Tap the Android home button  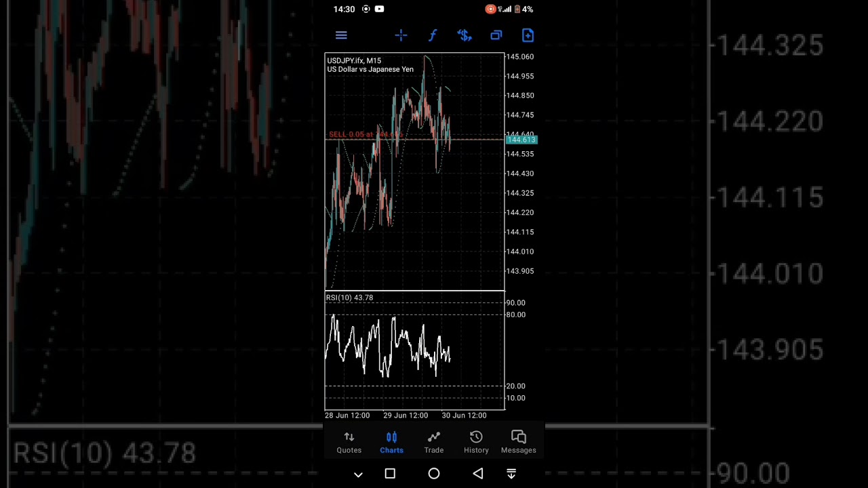(x=434, y=474)
